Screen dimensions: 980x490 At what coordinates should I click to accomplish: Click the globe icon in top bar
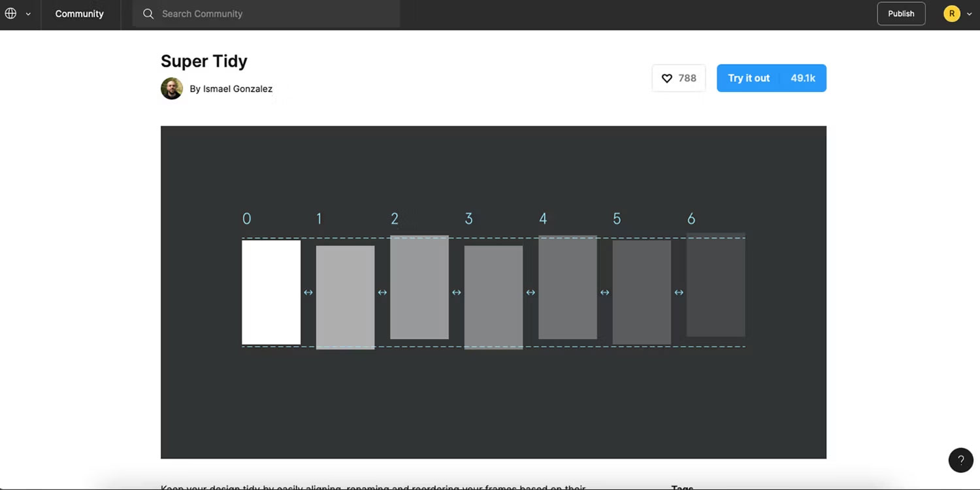tap(10, 13)
